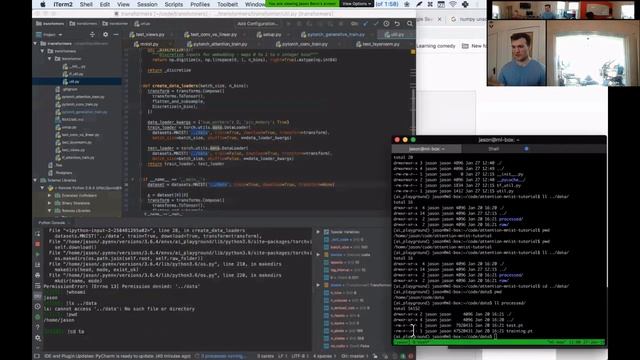Switch to pytorch_conv_train.py editor tab
The width and height of the screenshot is (640, 360).
click(304, 44)
